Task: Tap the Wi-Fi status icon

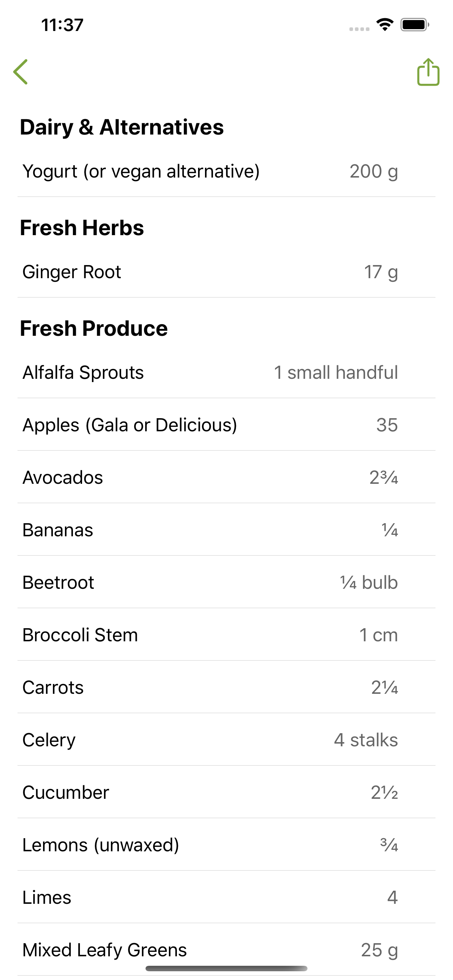Action: (385, 25)
